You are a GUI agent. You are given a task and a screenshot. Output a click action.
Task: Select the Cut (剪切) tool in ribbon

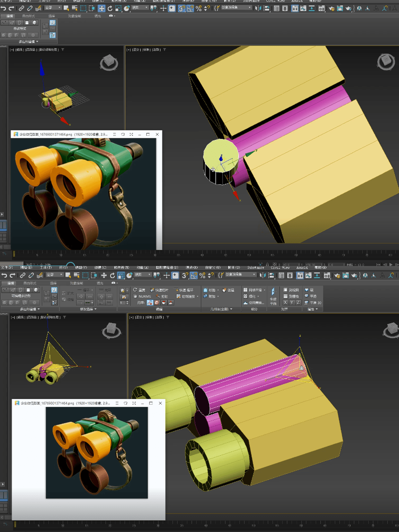point(162,296)
